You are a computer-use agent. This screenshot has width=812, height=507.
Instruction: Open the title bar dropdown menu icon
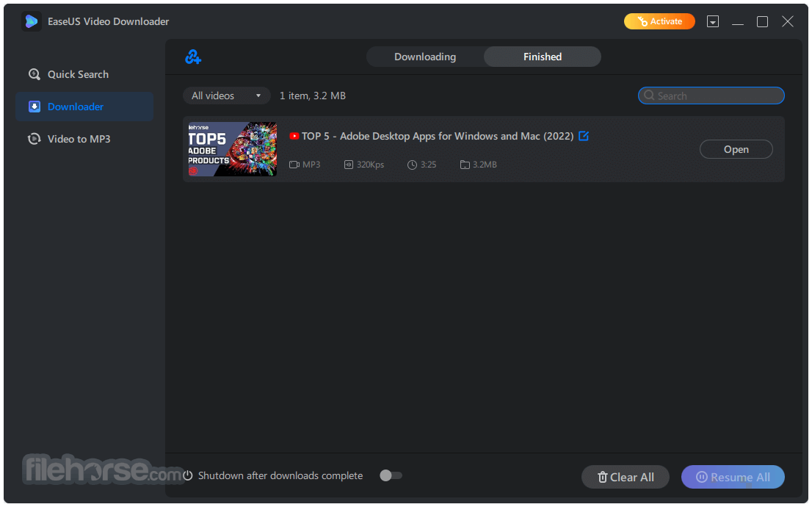pos(713,21)
